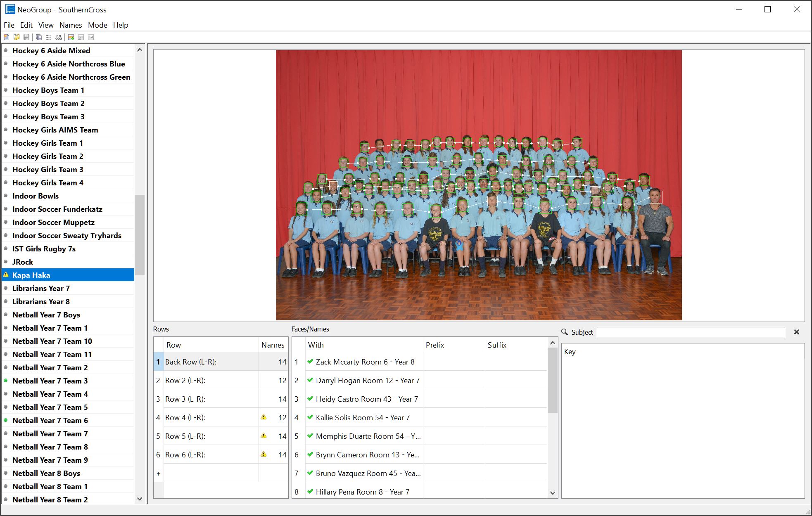Click the group photo on the stage
812x516 pixels.
[479, 185]
